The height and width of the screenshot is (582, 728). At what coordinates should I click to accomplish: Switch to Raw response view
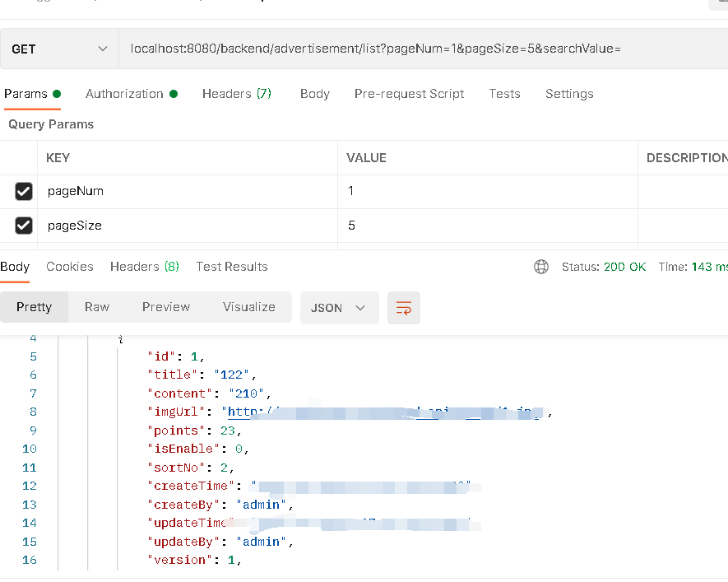(x=96, y=306)
